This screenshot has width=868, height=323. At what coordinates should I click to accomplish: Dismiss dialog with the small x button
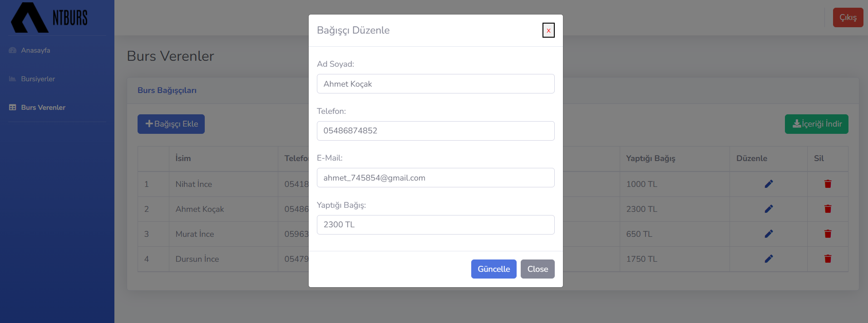pos(548,30)
